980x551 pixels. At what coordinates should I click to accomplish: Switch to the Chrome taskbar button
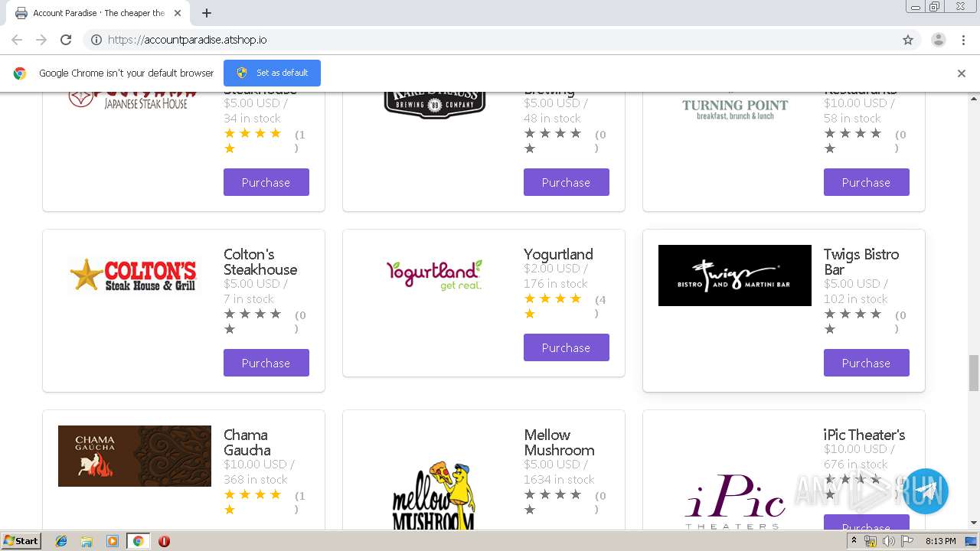[x=139, y=541]
